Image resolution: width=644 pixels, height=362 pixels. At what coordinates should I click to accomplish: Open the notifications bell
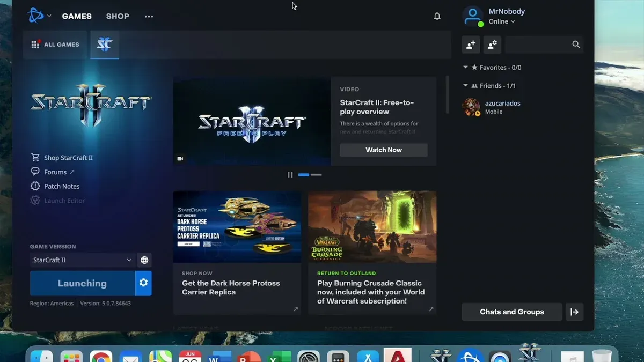[x=437, y=16]
